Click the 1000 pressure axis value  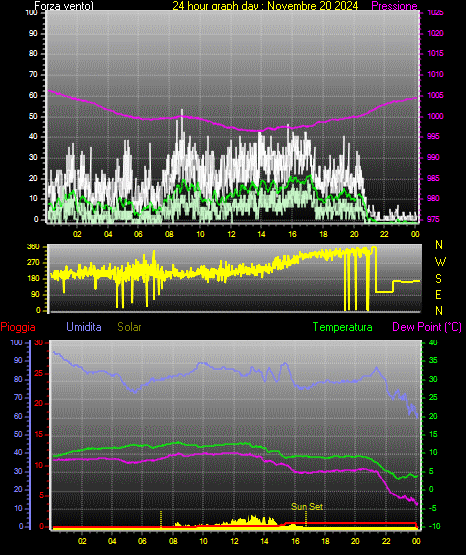pyautogui.click(x=435, y=116)
